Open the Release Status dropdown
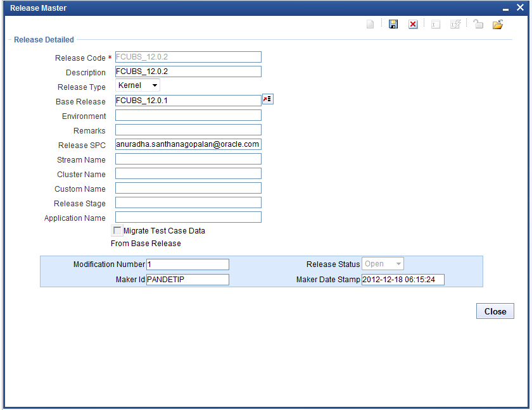Viewport: 532px width, 410px height. click(x=383, y=264)
